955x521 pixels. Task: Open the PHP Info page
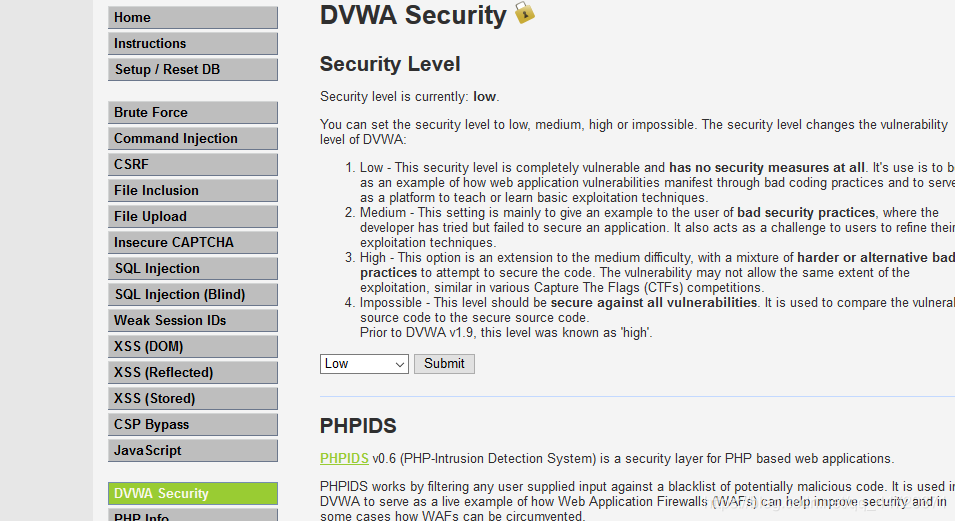tap(192, 516)
